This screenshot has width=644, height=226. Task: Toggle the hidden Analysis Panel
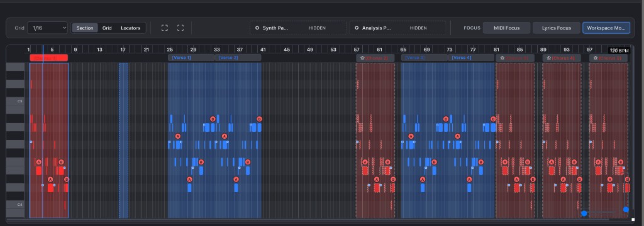tap(397, 28)
